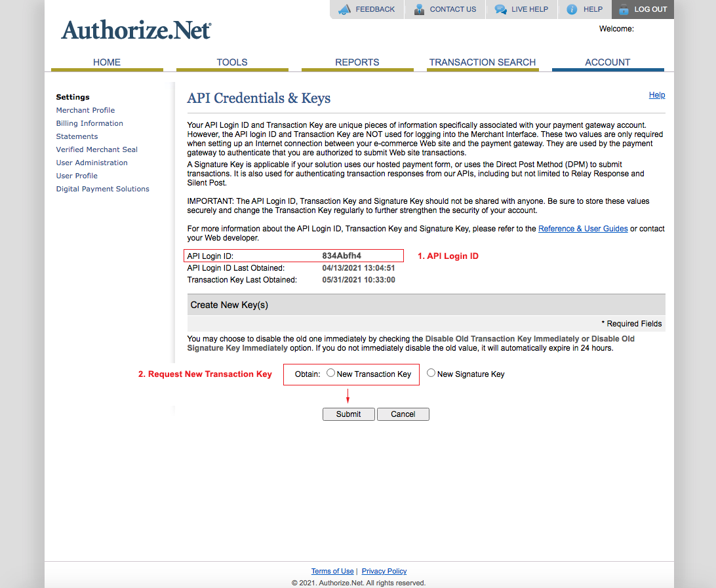716x588 pixels.
Task: Click the API Login ID value 834Abfh4
Action: [x=342, y=256]
